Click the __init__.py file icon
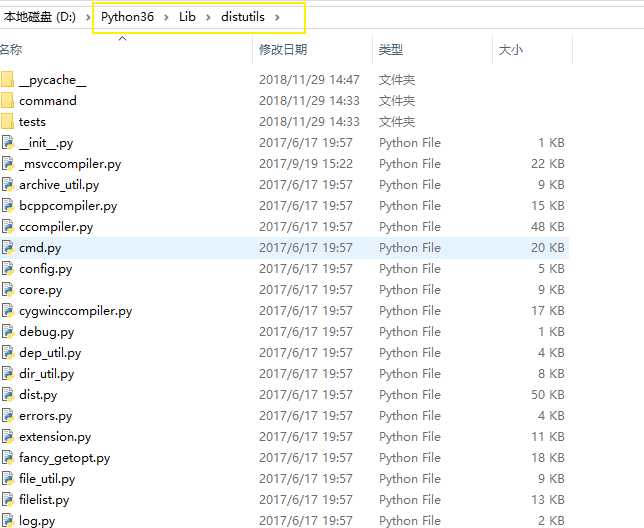The width and height of the screenshot is (644, 528). pos(7,142)
